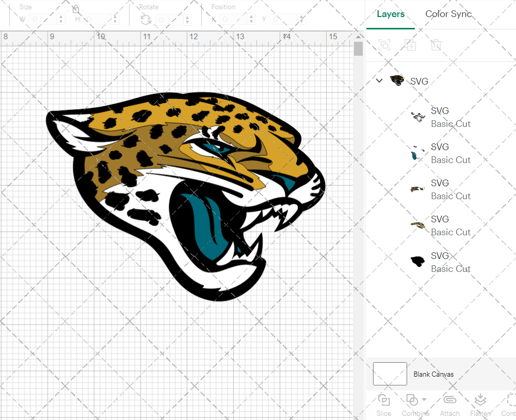Click the Position Y input field
Screen dimensions: 516x420
[x=284, y=20]
